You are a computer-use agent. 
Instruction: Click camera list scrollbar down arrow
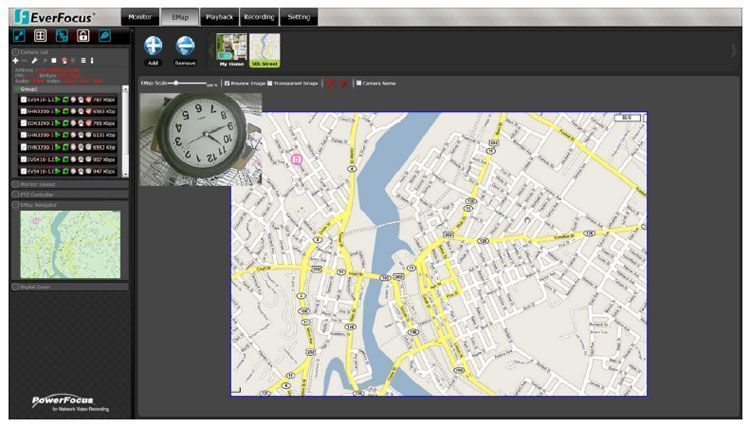[125, 174]
